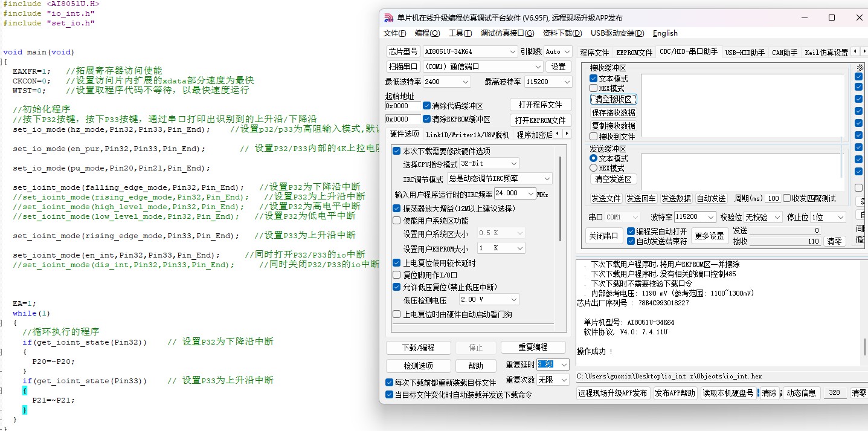The width and height of the screenshot is (868, 431).
Task: Click the code start address 0x0000 field
Action: 403,106
